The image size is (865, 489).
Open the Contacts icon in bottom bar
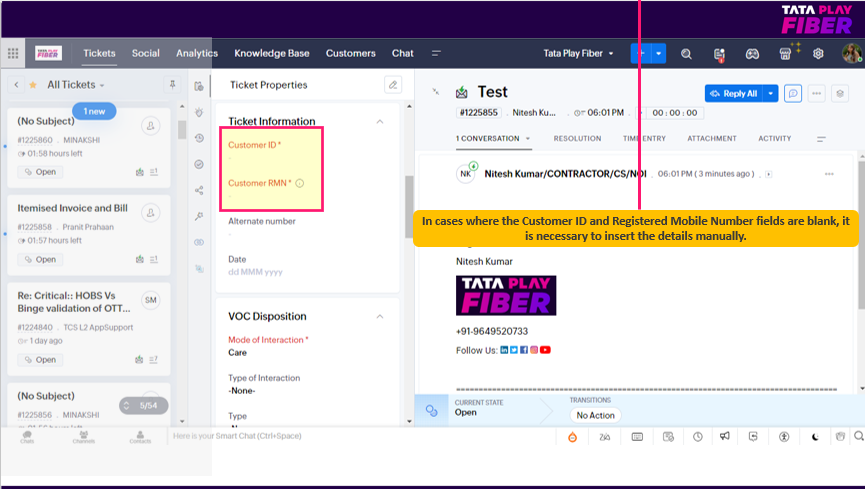(140, 437)
